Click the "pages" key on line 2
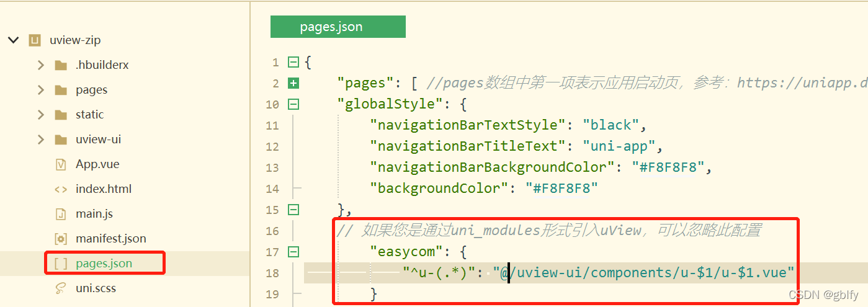This screenshot has width=868, height=307. tap(365, 83)
